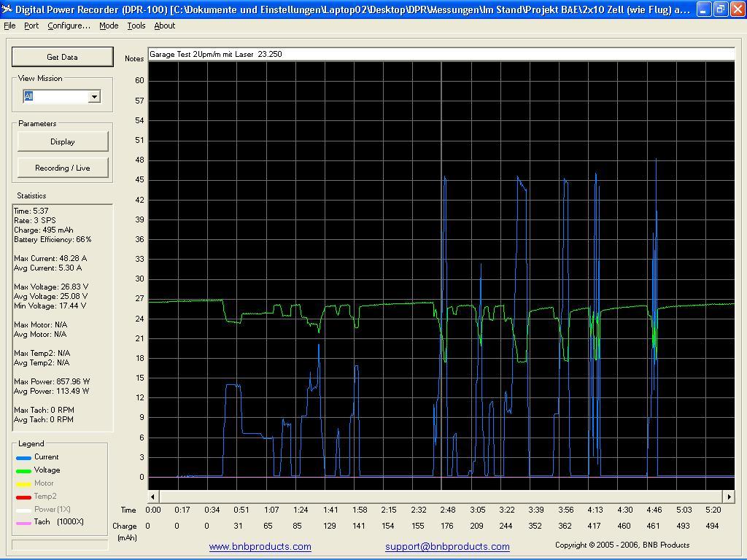The image size is (747, 560).
Task: Open the Configure... menu
Action: (x=69, y=26)
